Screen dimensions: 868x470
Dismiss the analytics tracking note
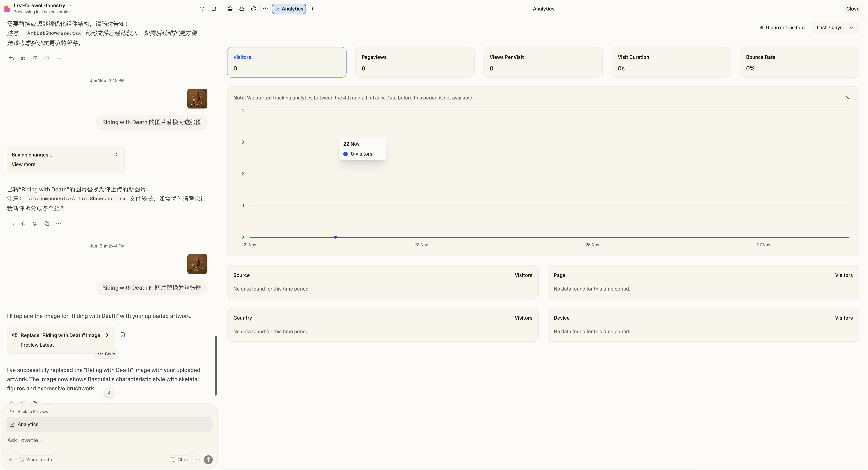pos(847,98)
